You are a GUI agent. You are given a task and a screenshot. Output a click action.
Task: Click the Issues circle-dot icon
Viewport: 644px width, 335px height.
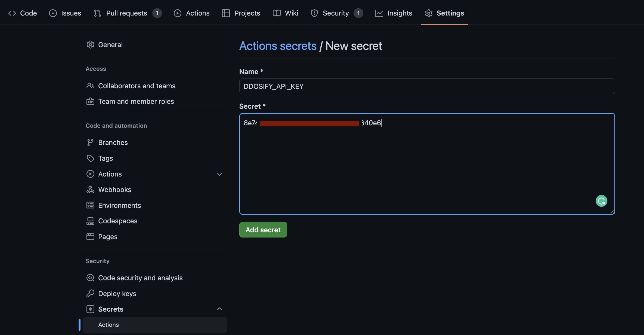click(x=52, y=13)
